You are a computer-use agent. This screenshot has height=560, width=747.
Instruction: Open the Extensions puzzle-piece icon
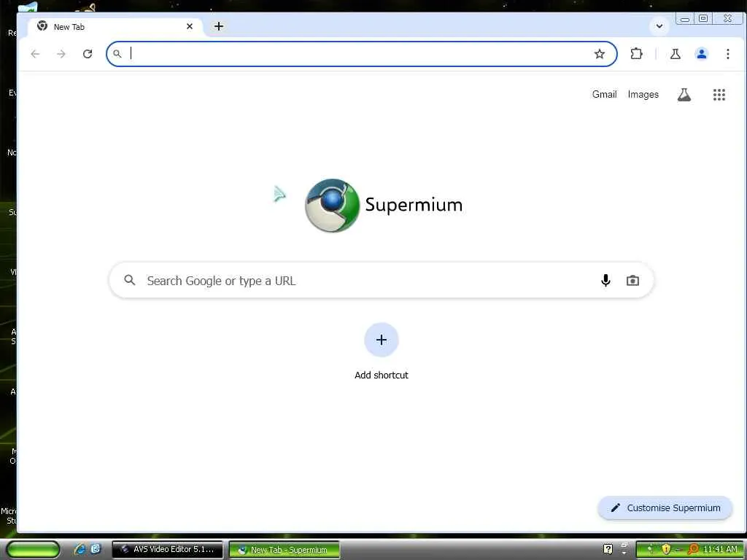coord(636,54)
